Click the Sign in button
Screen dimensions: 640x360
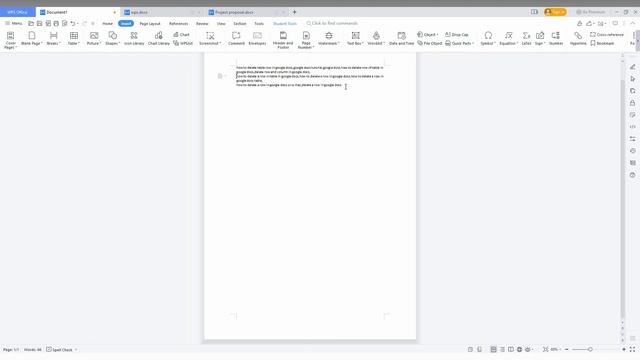click(555, 12)
